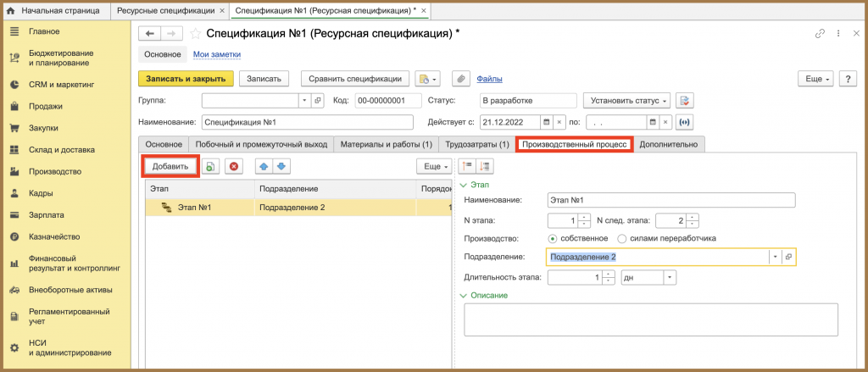This screenshot has width=868, height=372.
Task: Open Действует с calendar picker
Action: (x=546, y=122)
